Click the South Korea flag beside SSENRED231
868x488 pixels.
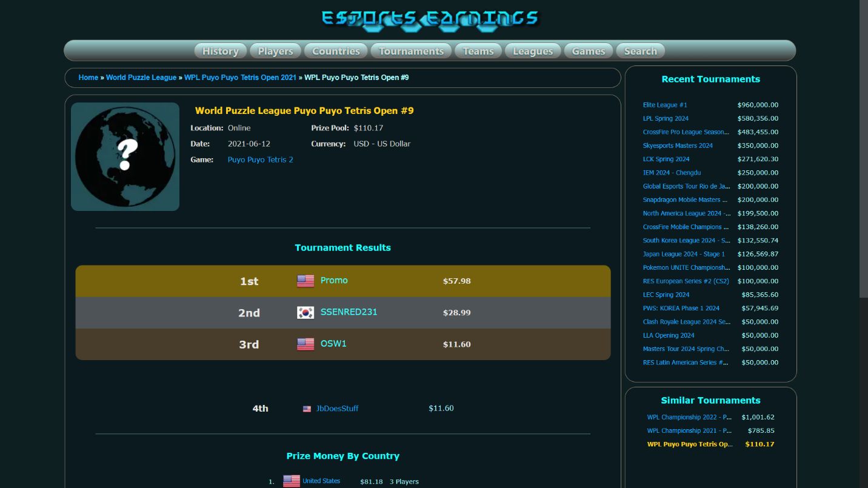point(305,312)
